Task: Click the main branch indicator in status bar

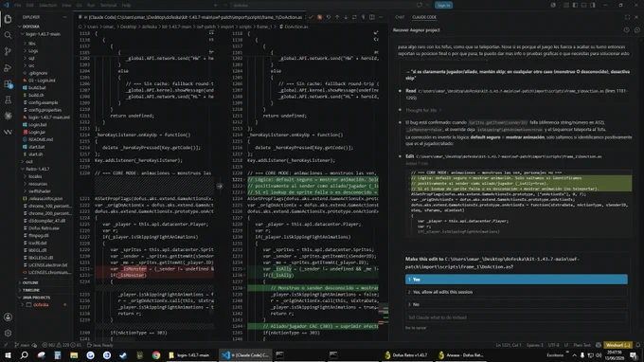Action: coord(22,345)
